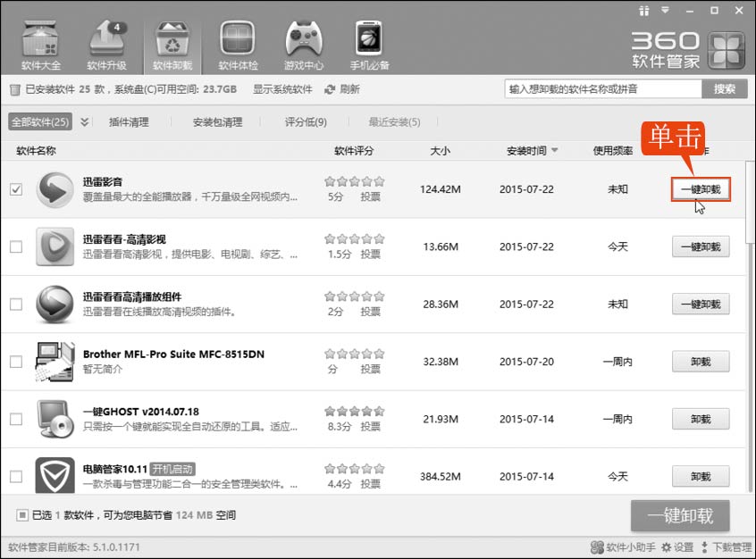Screen dimensions: 756x559
Task: Click 一键卸载 for 迅雷看看高清播放组件
Action: click(x=701, y=305)
